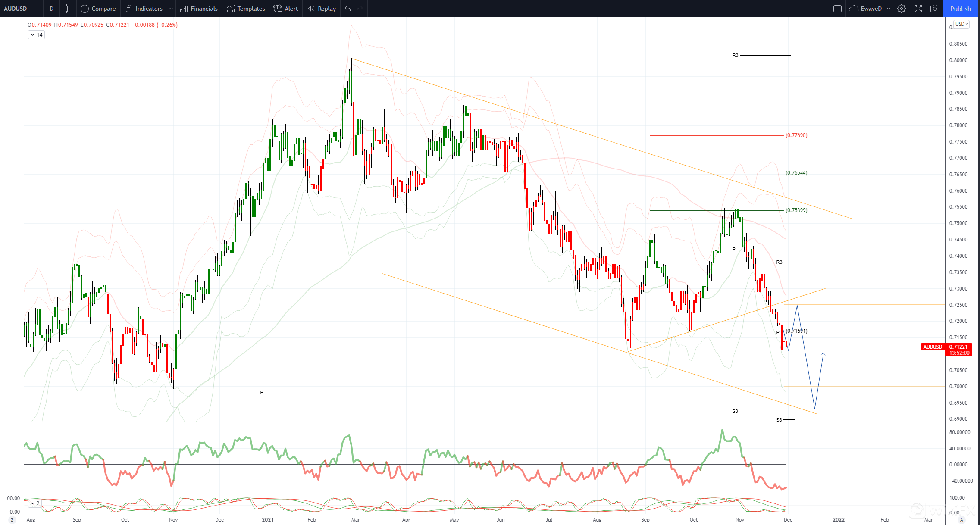Enter fullscreen mode
This screenshot has width=980, height=525.
click(918, 9)
